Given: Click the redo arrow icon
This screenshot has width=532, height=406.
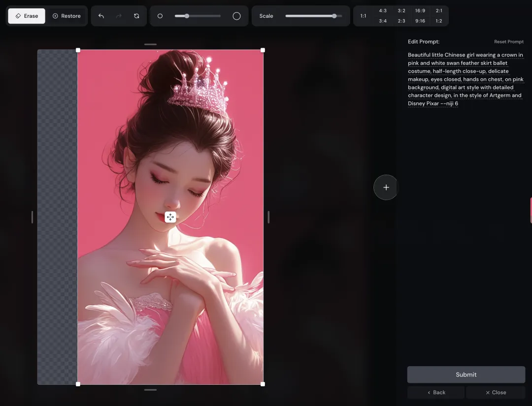Looking at the screenshot, I should pyautogui.click(x=119, y=16).
